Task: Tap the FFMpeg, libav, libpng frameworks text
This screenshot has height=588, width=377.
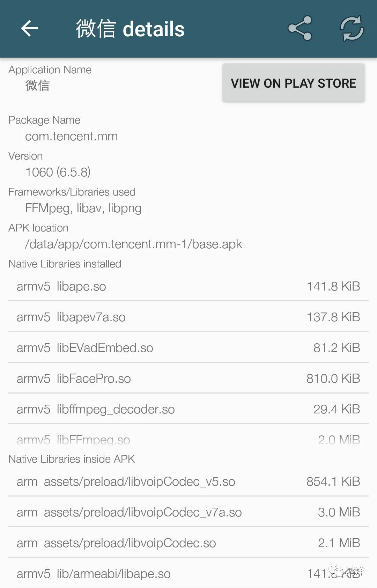Action: coord(83,208)
